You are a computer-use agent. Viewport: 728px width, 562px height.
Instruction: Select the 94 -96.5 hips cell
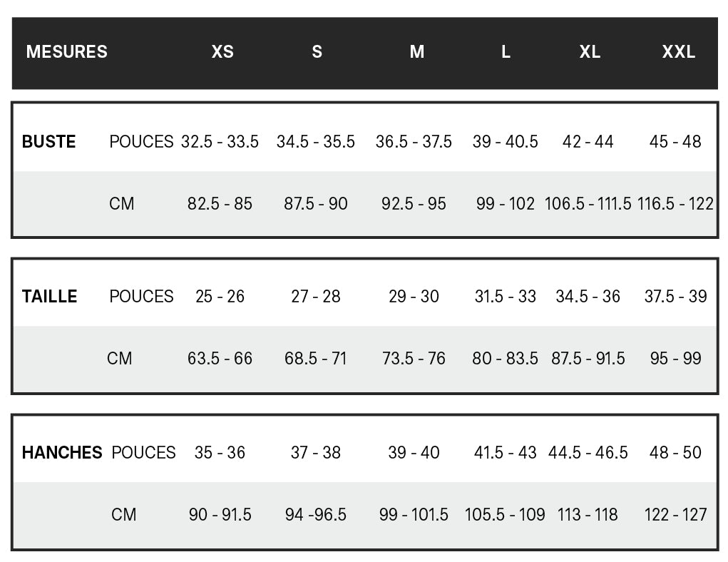point(315,514)
